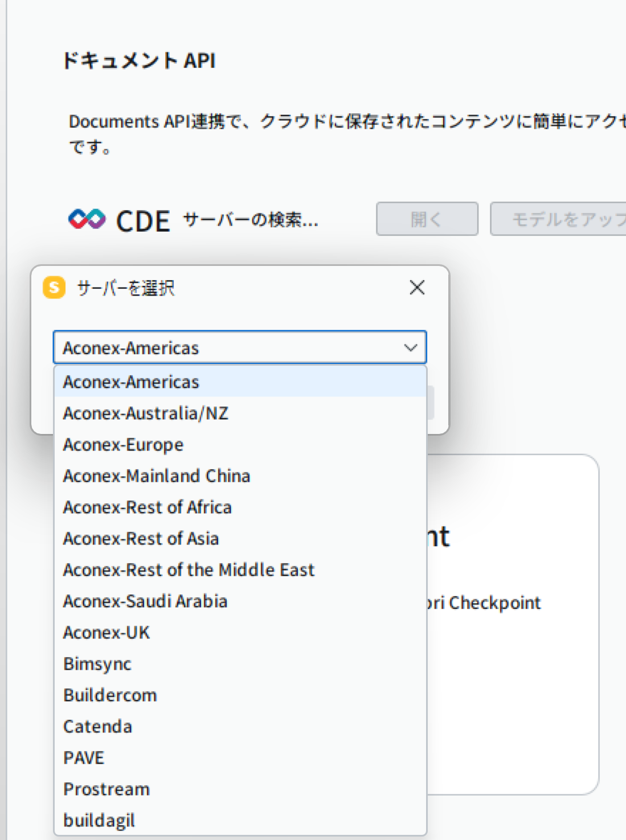
Task: Click the ドキュメント API heading
Action: point(138,60)
